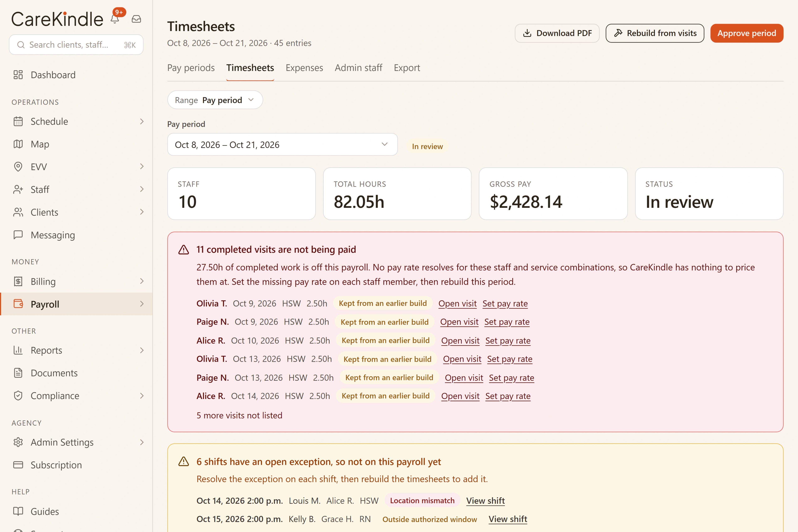
Task: Switch to the Expenses tab
Action: 304,68
